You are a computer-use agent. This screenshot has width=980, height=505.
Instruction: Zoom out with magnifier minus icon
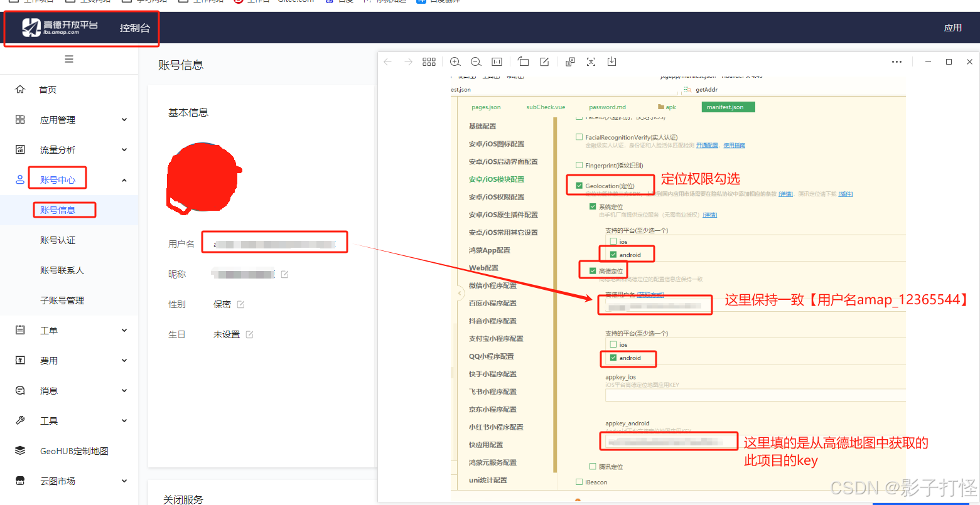click(x=476, y=61)
